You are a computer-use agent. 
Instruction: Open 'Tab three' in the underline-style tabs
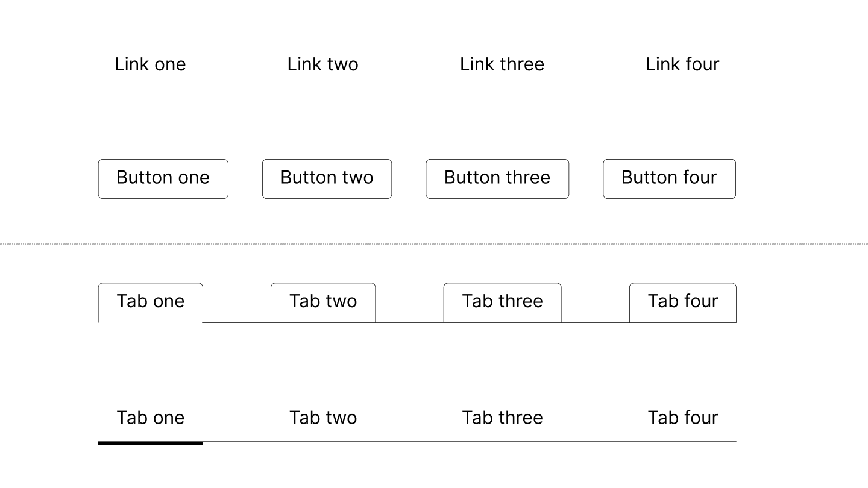point(502,418)
